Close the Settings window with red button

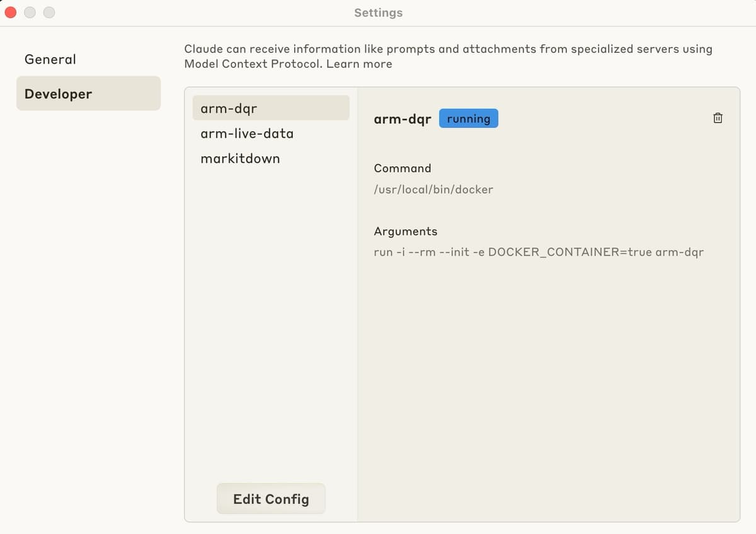pyautogui.click(x=11, y=12)
